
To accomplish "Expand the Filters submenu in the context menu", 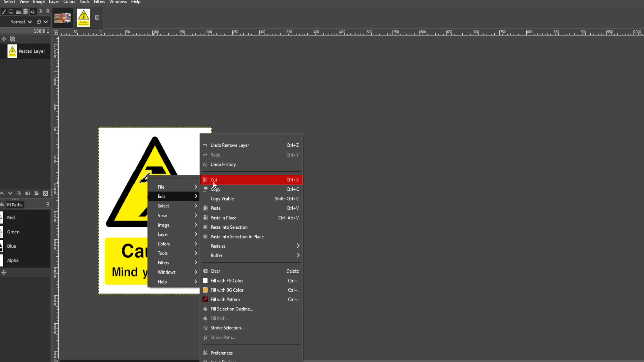I will pos(173,263).
